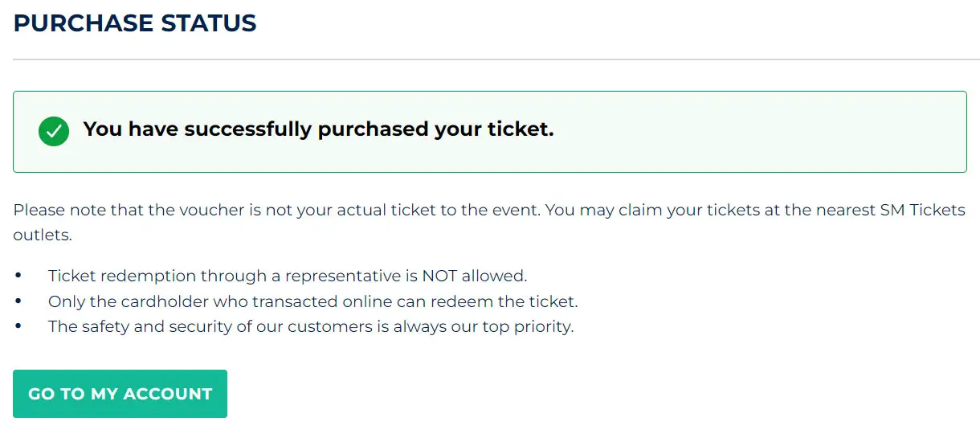This screenshot has height=434, width=980.
Task: Click 'The safety and security' bullet text
Action: click(x=311, y=327)
